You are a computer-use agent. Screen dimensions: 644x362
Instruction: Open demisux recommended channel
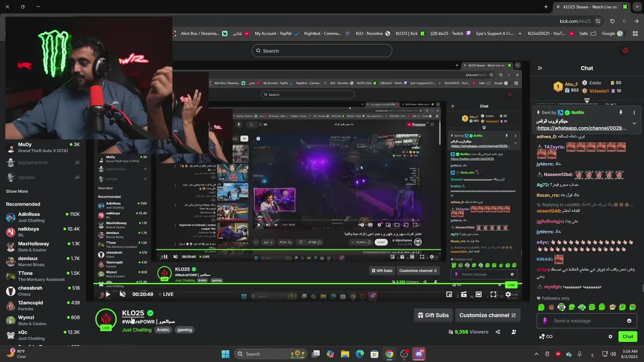pos(43,261)
